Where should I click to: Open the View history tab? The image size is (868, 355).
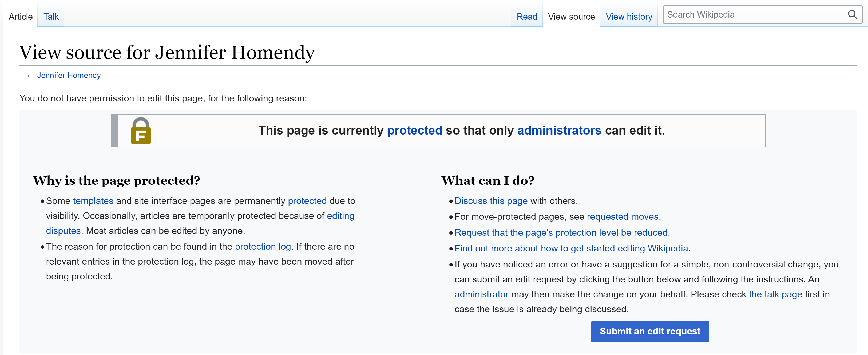coord(628,17)
